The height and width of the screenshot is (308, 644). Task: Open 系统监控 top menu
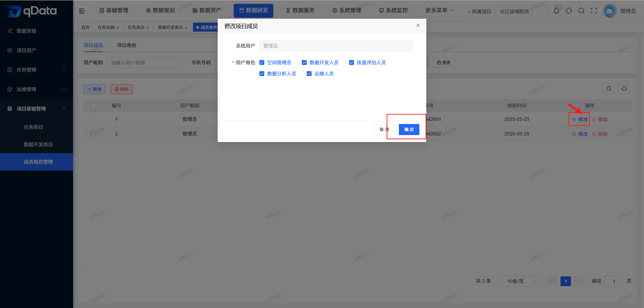tap(393, 10)
